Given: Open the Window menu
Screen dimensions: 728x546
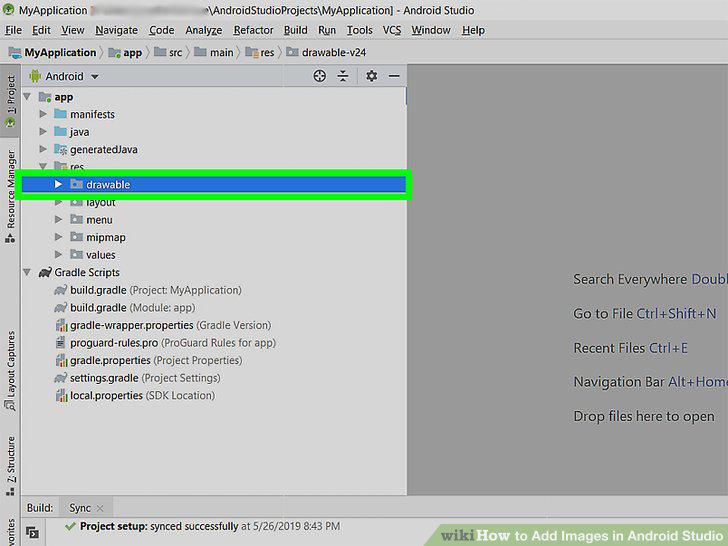Looking at the screenshot, I should pyautogui.click(x=431, y=30).
